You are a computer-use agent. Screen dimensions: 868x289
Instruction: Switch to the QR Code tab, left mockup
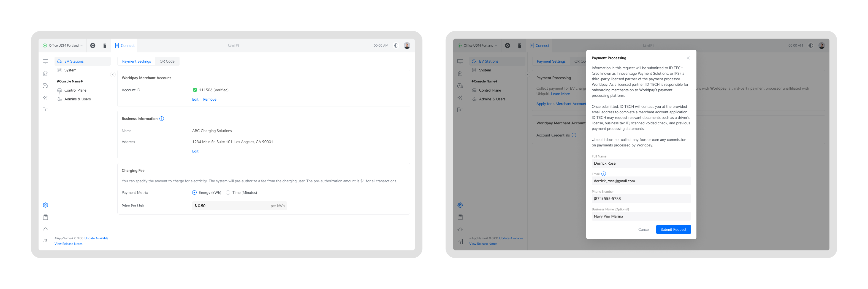[167, 61]
